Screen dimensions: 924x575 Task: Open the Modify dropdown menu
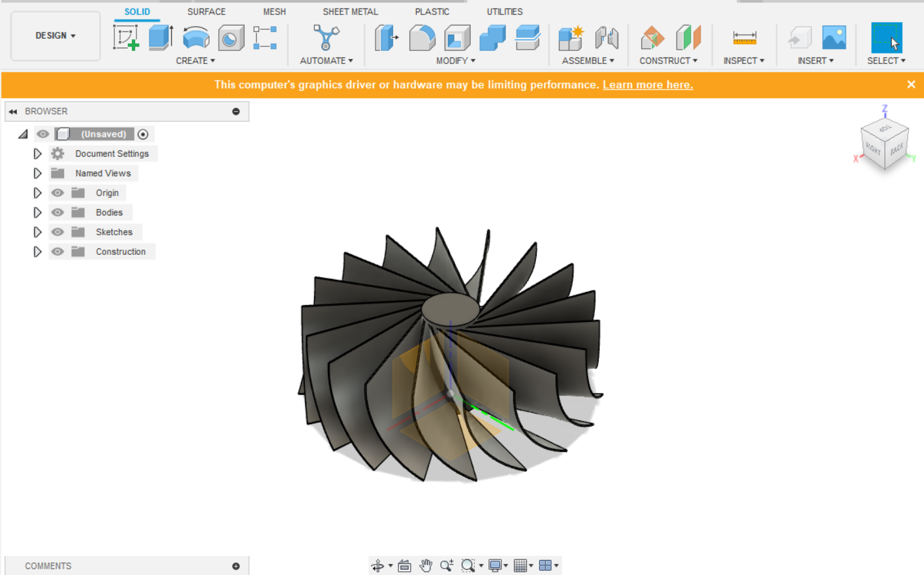[455, 60]
